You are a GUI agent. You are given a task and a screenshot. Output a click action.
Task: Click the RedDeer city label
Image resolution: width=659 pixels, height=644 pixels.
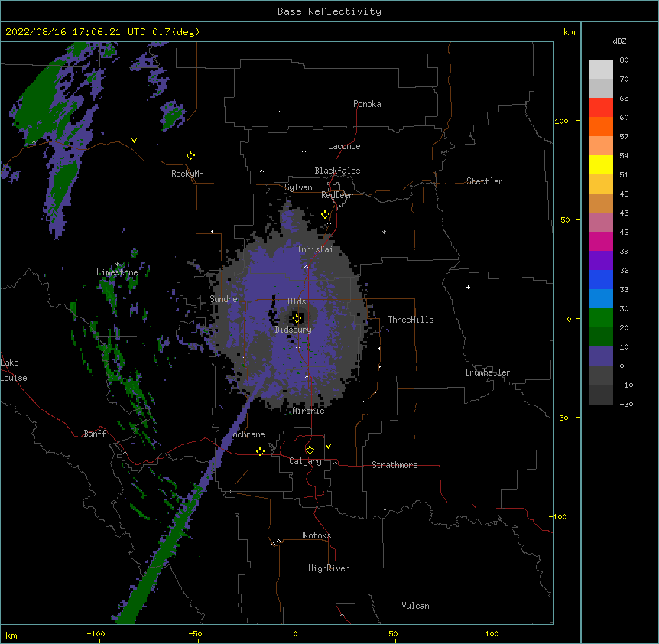coord(336,195)
